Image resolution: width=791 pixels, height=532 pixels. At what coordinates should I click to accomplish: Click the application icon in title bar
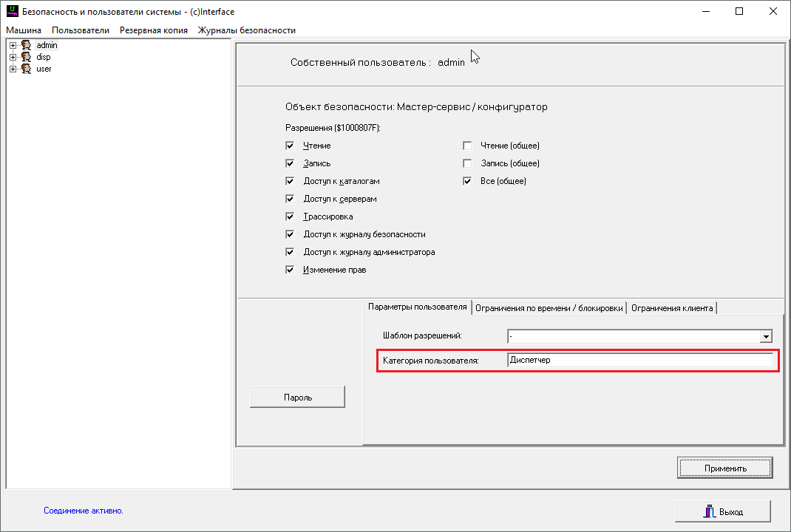12,12
